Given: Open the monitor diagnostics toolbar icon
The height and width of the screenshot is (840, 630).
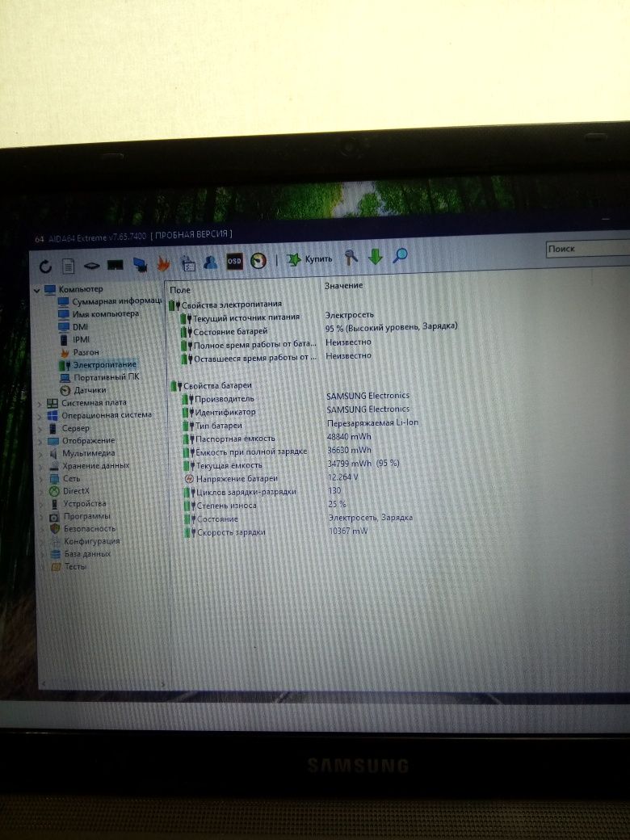Looking at the screenshot, I should coord(140,264).
